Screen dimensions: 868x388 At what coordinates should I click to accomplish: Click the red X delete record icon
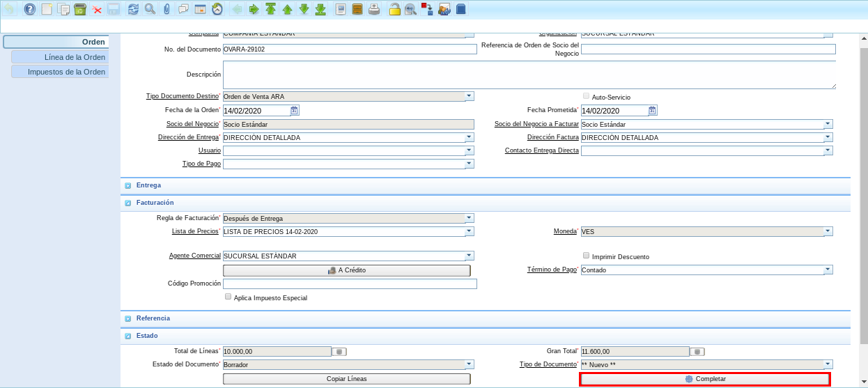pyautogui.click(x=97, y=10)
